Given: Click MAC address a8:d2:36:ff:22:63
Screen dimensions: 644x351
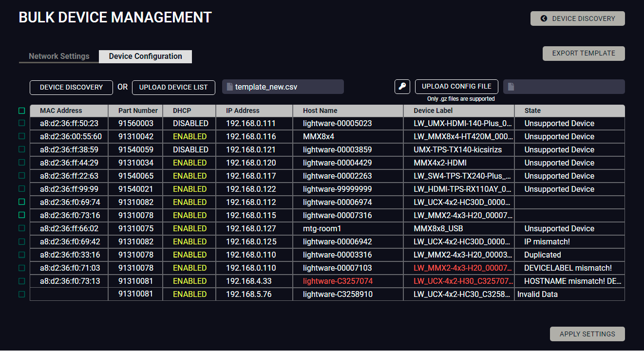Looking at the screenshot, I should (x=69, y=176).
